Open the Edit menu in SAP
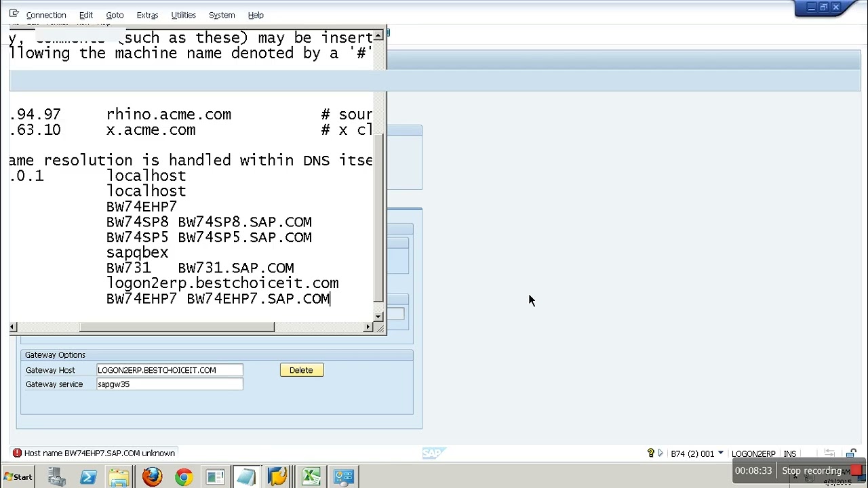Screen dimensions: 868x488 (x=86, y=15)
